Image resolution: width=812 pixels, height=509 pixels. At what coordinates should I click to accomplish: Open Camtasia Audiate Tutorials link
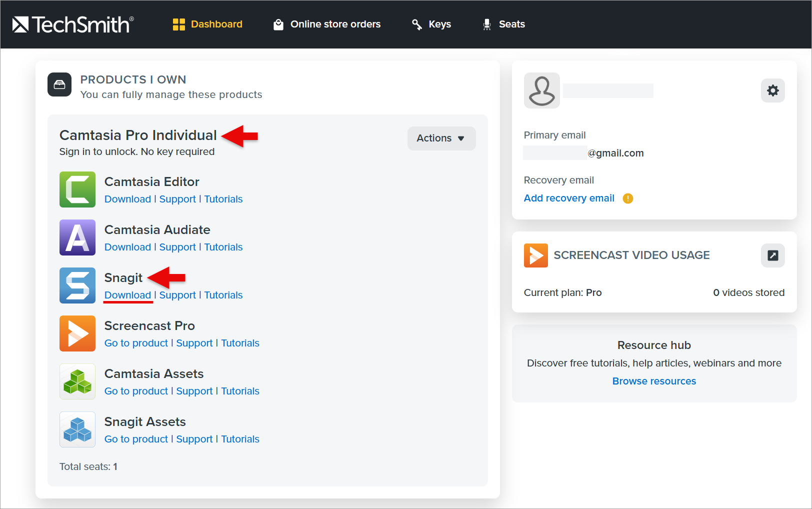(x=223, y=247)
